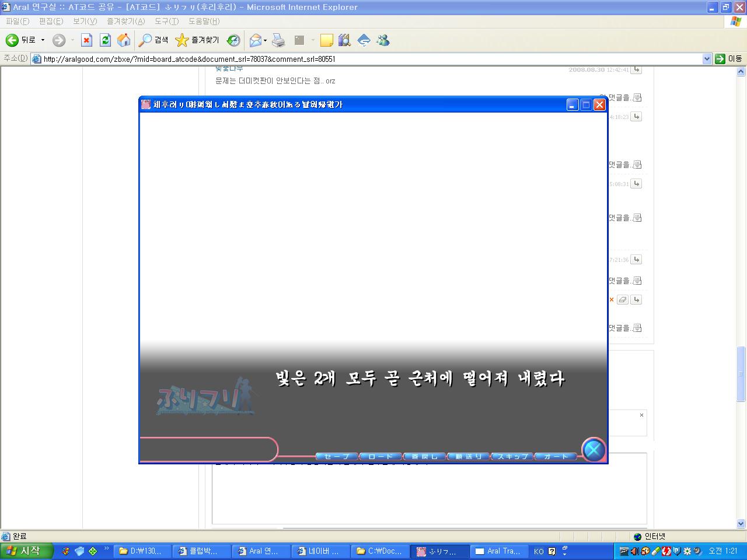Open the 파일(F) menu

pyautogui.click(x=18, y=21)
